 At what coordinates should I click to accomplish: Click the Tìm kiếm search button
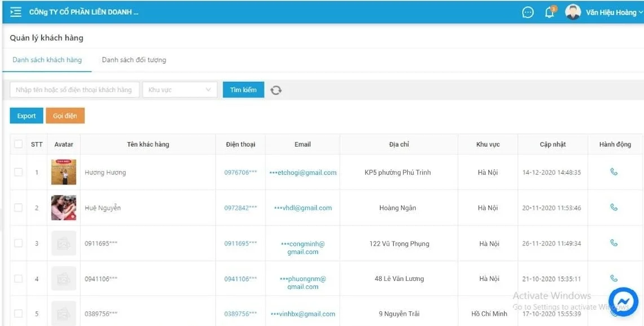pos(243,90)
